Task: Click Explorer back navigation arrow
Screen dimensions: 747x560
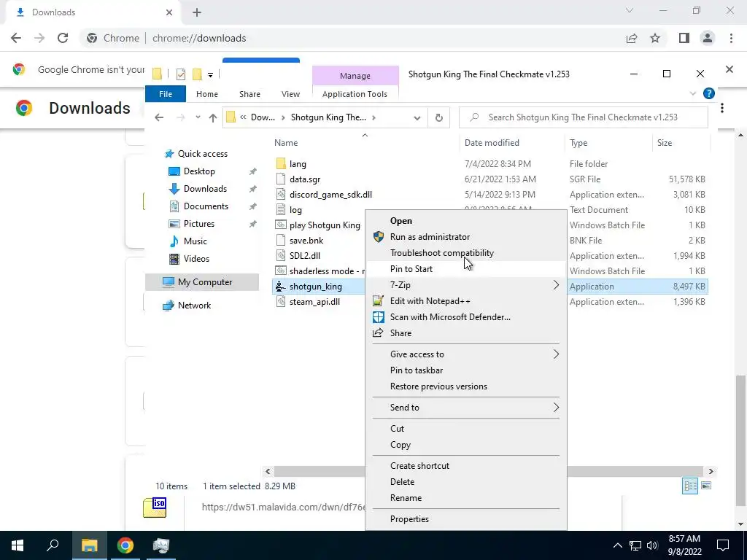Action: [159, 117]
